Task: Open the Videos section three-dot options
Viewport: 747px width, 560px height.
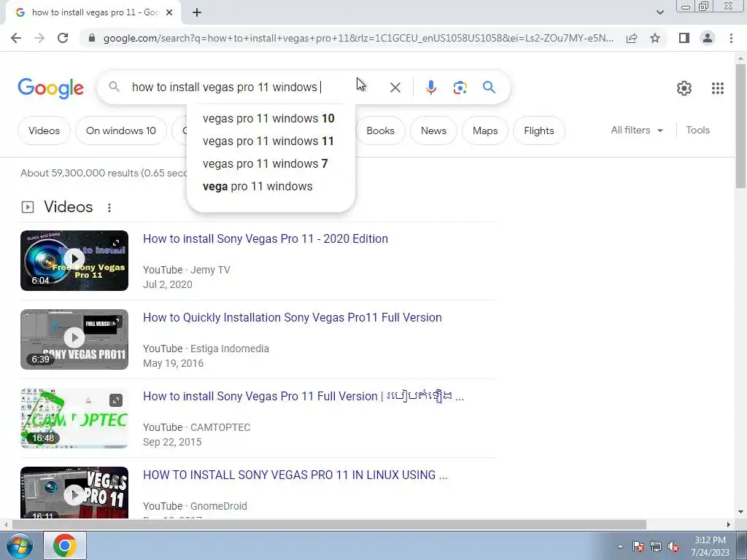Action: coord(109,208)
